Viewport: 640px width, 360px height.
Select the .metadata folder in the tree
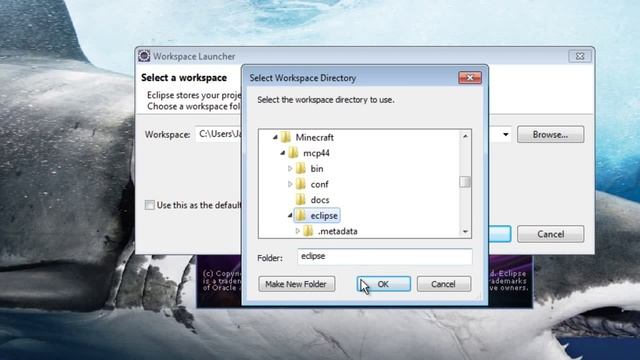point(338,231)
